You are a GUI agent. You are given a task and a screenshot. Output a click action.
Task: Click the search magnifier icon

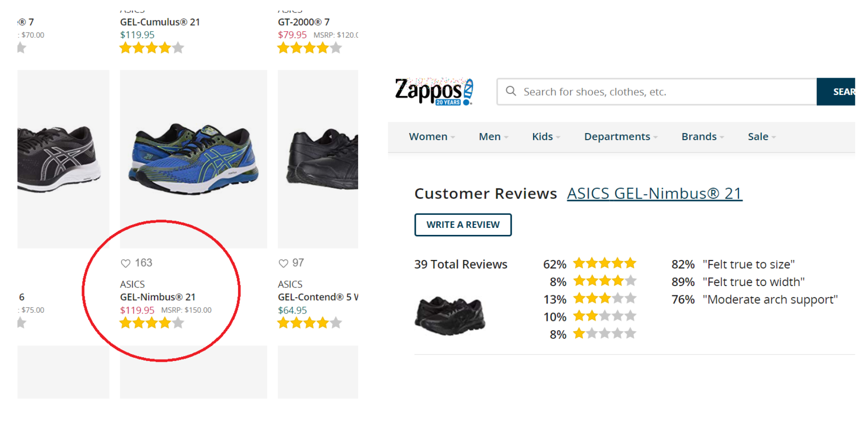(x=511, y=91)
